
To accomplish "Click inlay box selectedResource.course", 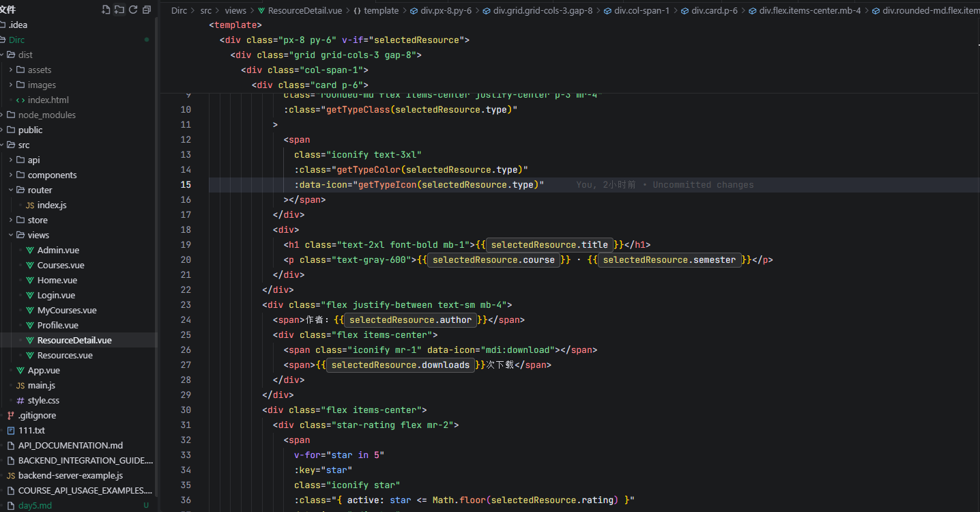I will pos(493,260).
